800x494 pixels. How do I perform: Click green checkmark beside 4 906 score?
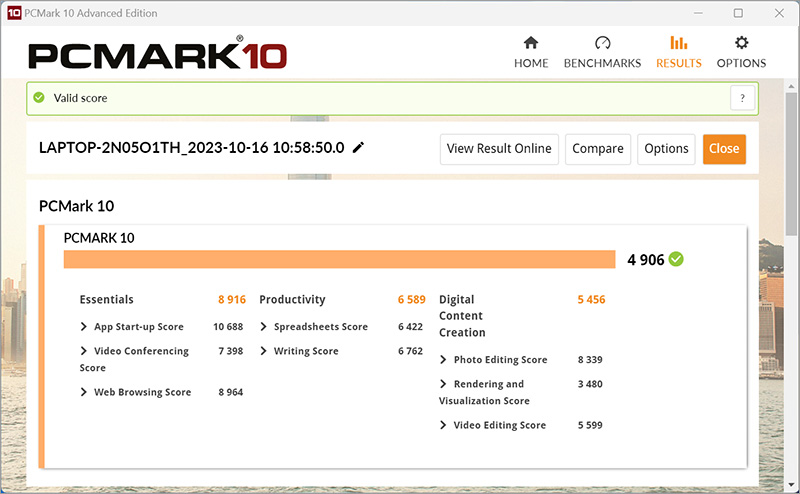676,259
